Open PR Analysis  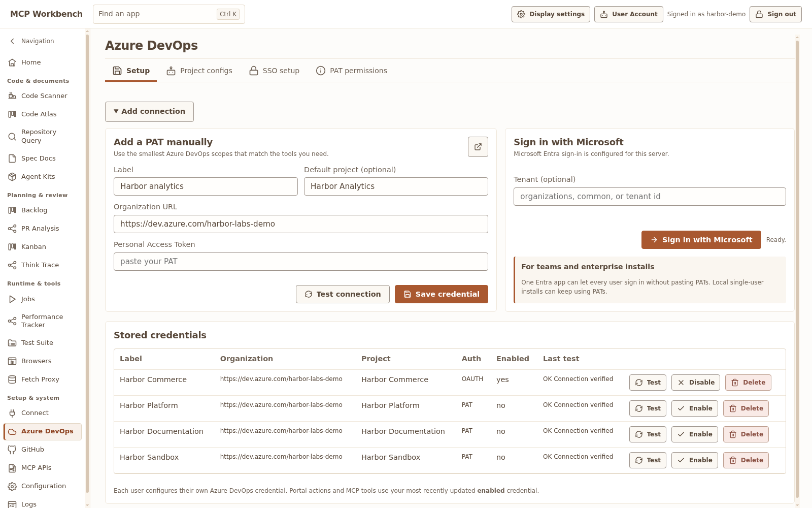pyautogui.click(x=43, y=229)
